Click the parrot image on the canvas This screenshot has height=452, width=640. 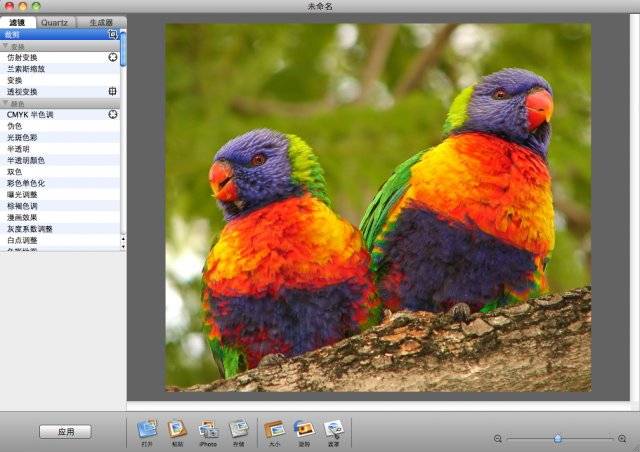pos(378,208)
